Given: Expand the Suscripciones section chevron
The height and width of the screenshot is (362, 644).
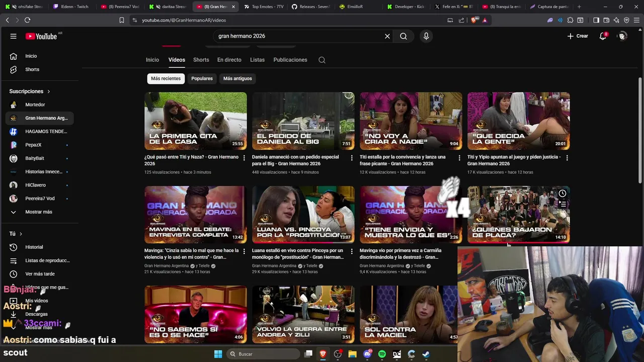Looking at the screenshot, I should click(49, 92).
